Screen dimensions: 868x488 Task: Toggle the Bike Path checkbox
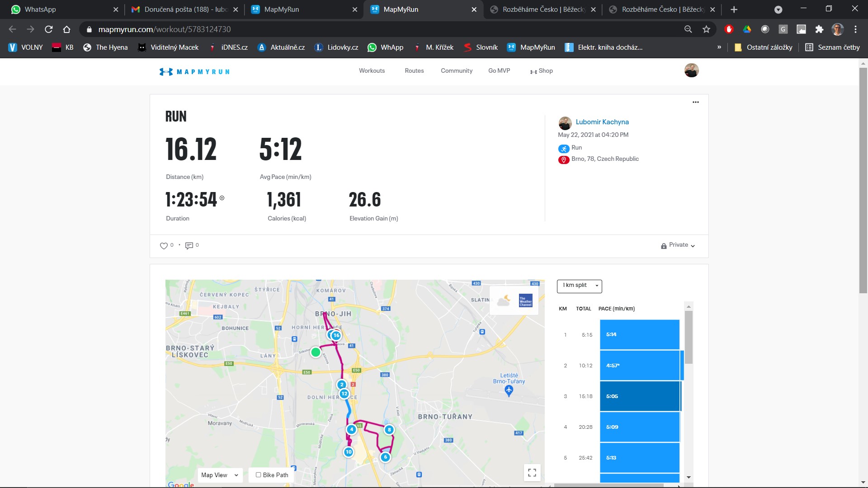pyautogui.click(x=259, y=475)
